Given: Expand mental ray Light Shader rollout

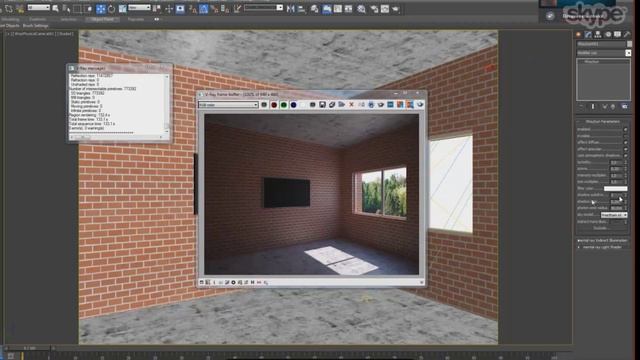Looking at the screenshot, I should (x=602, y=247).
